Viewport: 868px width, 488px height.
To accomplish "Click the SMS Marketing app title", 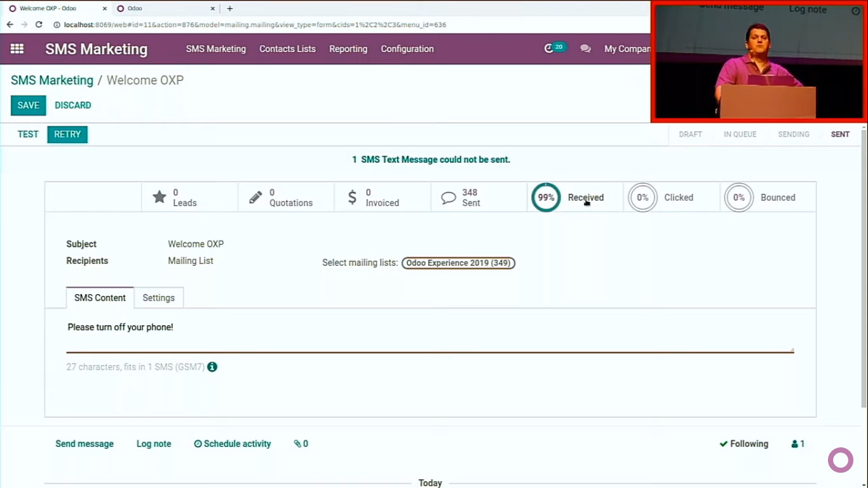I will coord(96,49).
